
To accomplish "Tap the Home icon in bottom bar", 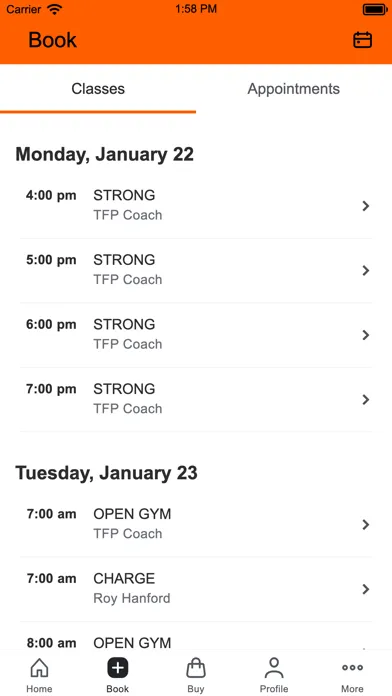I will point(39,668).
